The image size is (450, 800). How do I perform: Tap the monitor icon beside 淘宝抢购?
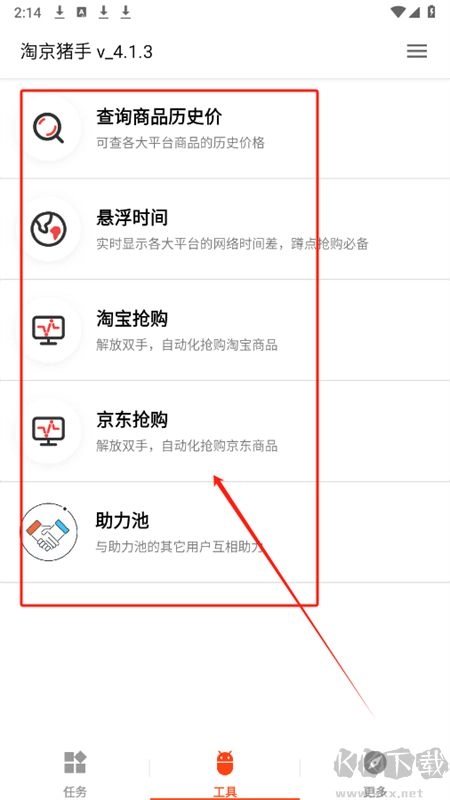point(48,330)
